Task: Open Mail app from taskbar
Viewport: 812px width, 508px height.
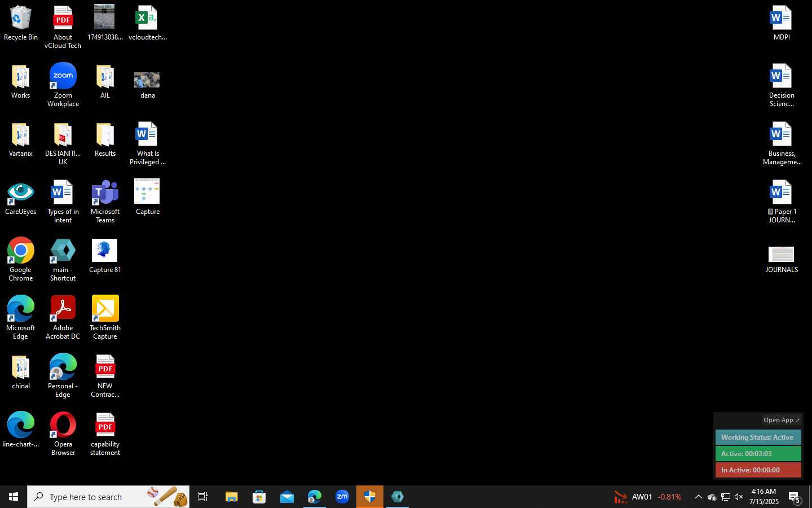Action: coord(286,497)
